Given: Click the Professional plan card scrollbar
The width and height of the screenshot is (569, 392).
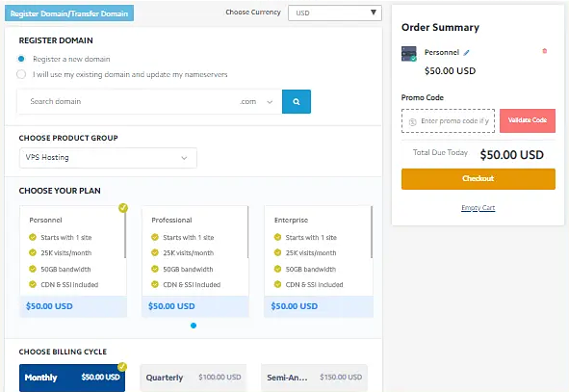Looking at the screenshot, I should tap(247, 232).
